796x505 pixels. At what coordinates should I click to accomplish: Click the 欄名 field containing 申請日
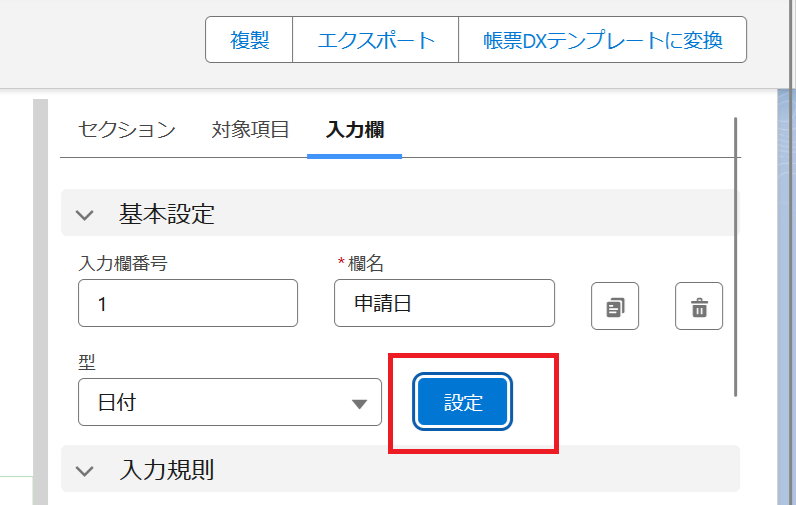point(444,303)
